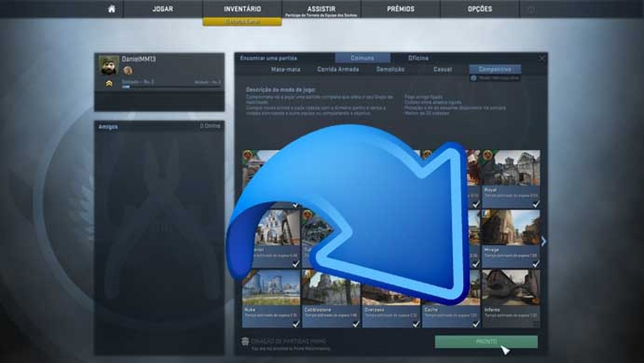Click the Encontrar uma partida title
This screenshot has width=644, height=363.
(x=268, y=58)
